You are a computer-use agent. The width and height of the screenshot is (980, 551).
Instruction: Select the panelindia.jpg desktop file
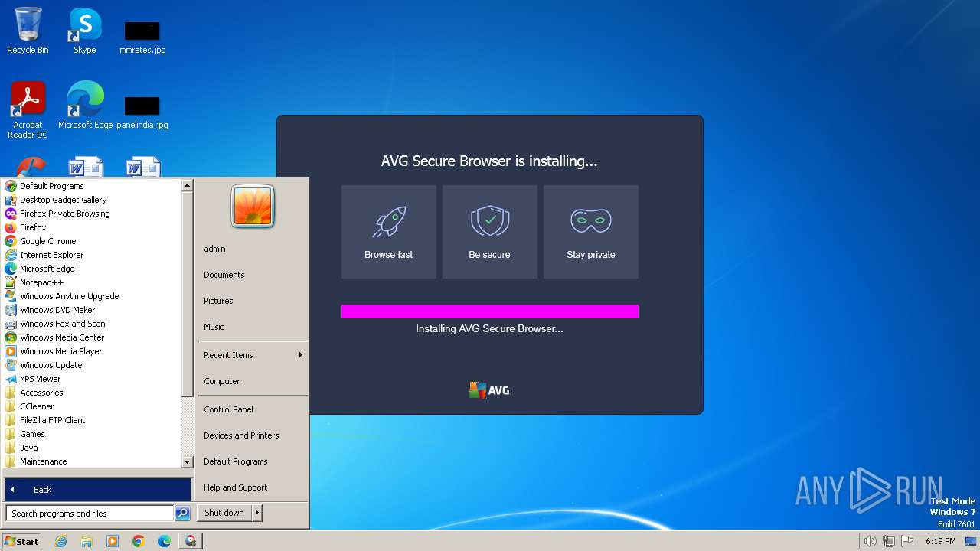[142, 112]
